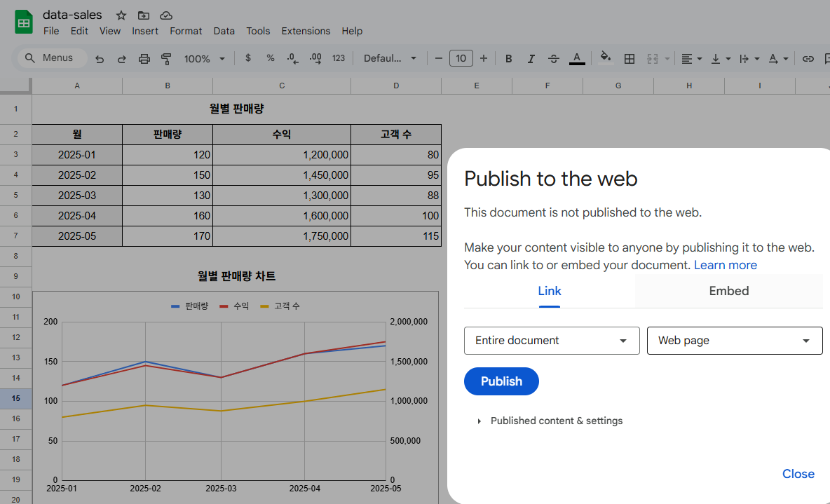The image size is (830, 504).
Task: Click the 수익 legend entry in chart
Action: click(x=235, y=306)
